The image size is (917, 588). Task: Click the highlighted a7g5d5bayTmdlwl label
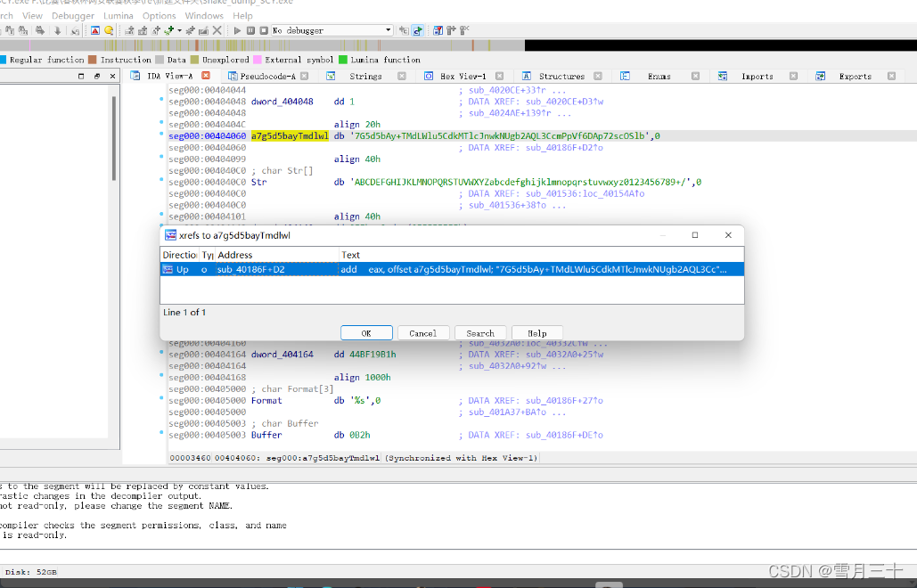291,136
